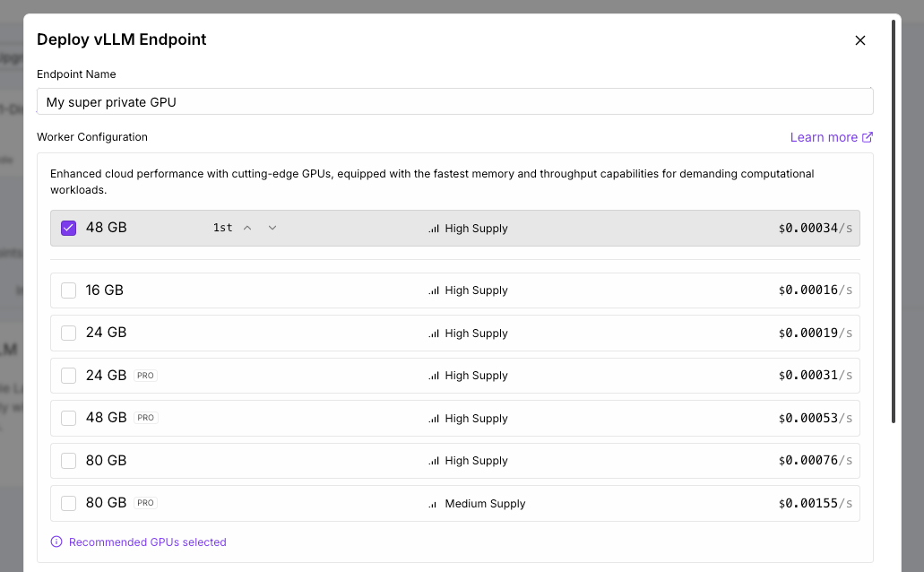
Task: Tick the 48 GB PRO checkbox
Action: tap(69, 418)
